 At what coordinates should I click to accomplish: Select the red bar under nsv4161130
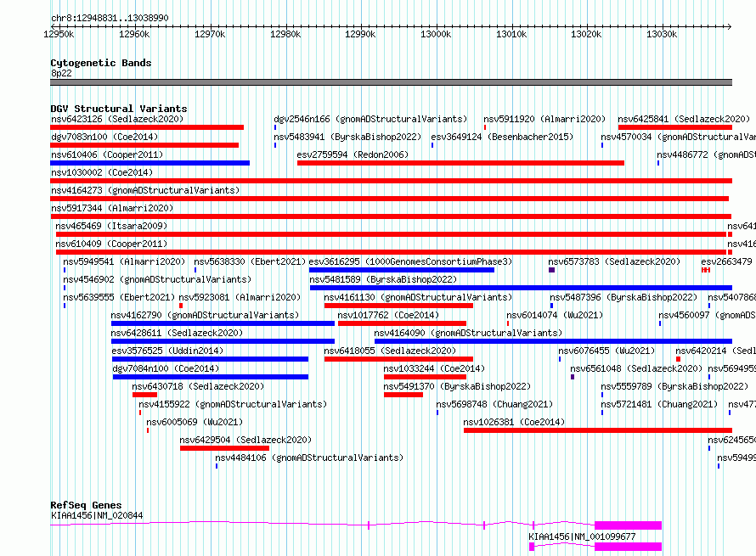click(398, 306)
